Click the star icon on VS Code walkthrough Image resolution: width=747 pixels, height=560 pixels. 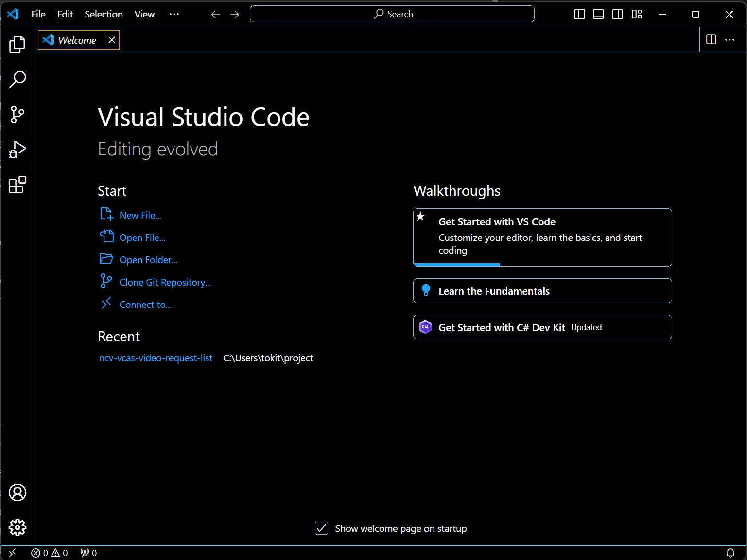tap(421, 217)
